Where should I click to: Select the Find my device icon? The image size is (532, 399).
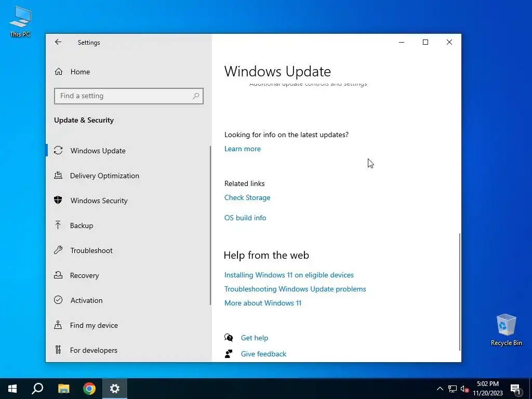coord(58,325)
